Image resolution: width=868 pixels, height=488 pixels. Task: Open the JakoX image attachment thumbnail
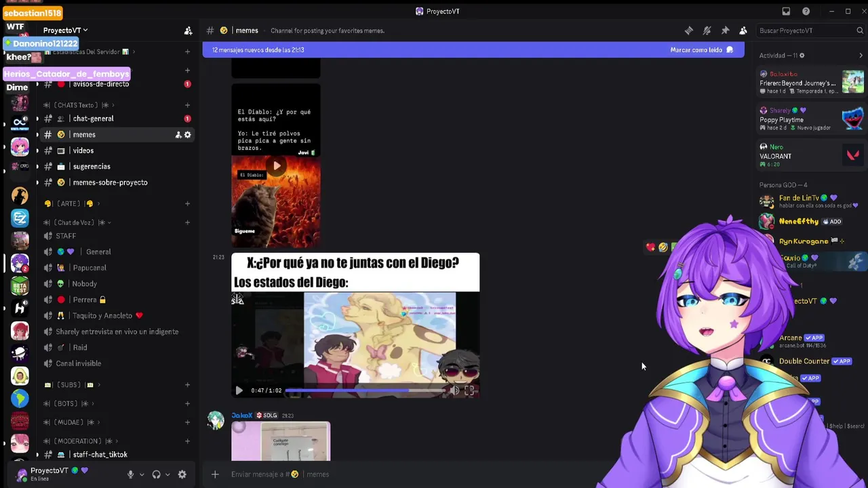281,441
